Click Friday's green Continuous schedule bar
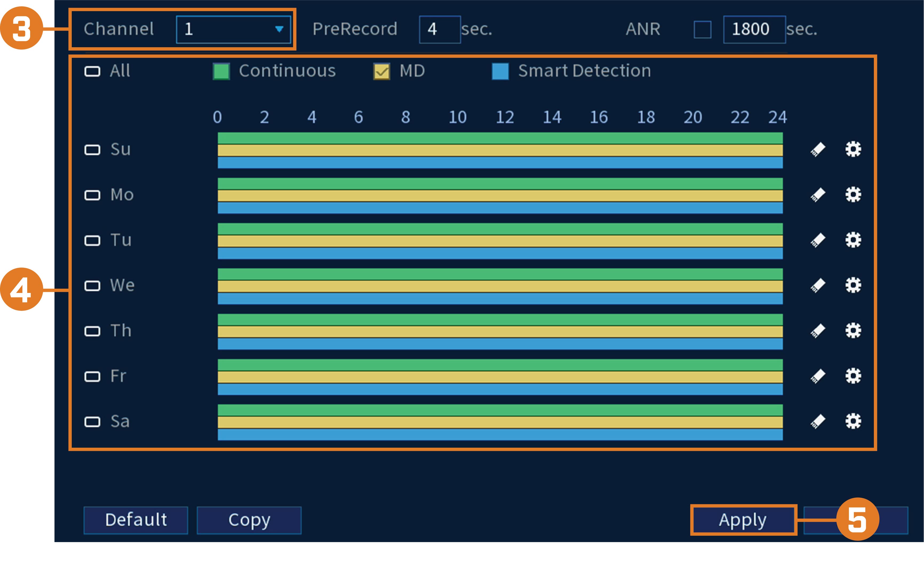Image resolution: width=924 pixels, height=576 pixels. coord(500,365)
